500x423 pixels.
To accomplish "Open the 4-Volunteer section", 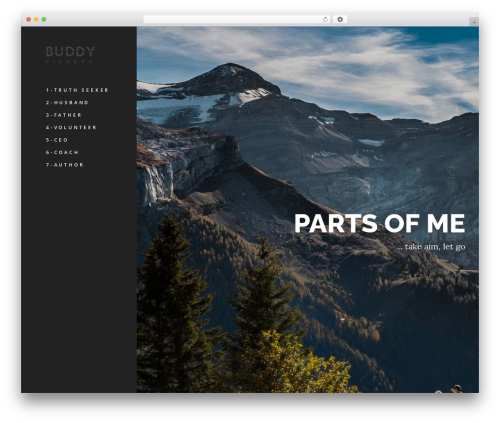I will click(x=71, y=127).
